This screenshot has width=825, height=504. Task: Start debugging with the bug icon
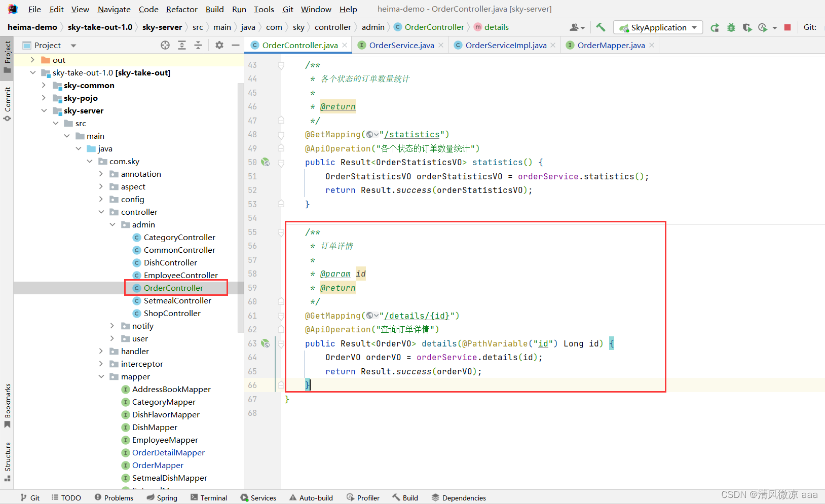tap(731, 27)
